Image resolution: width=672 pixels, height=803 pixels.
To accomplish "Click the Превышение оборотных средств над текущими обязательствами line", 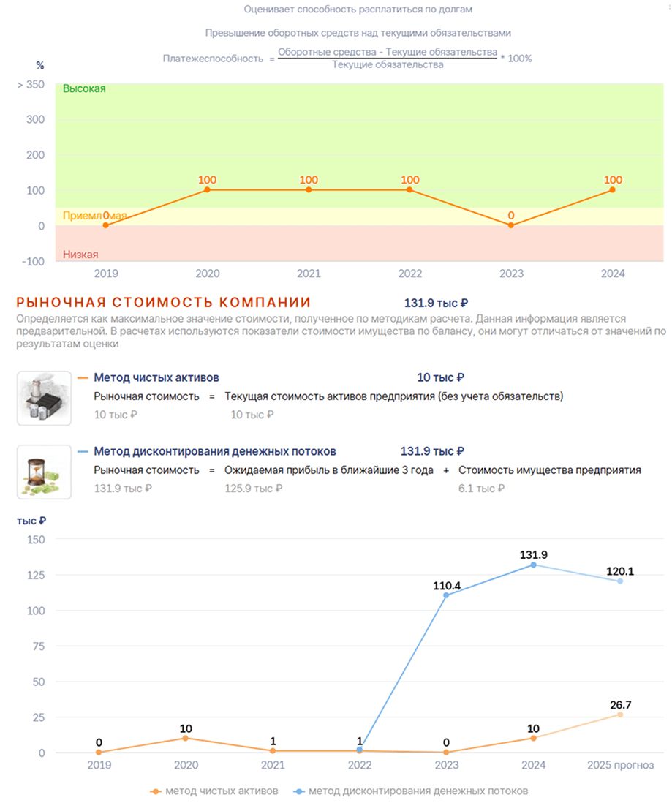I will click(x=358, y=33).
